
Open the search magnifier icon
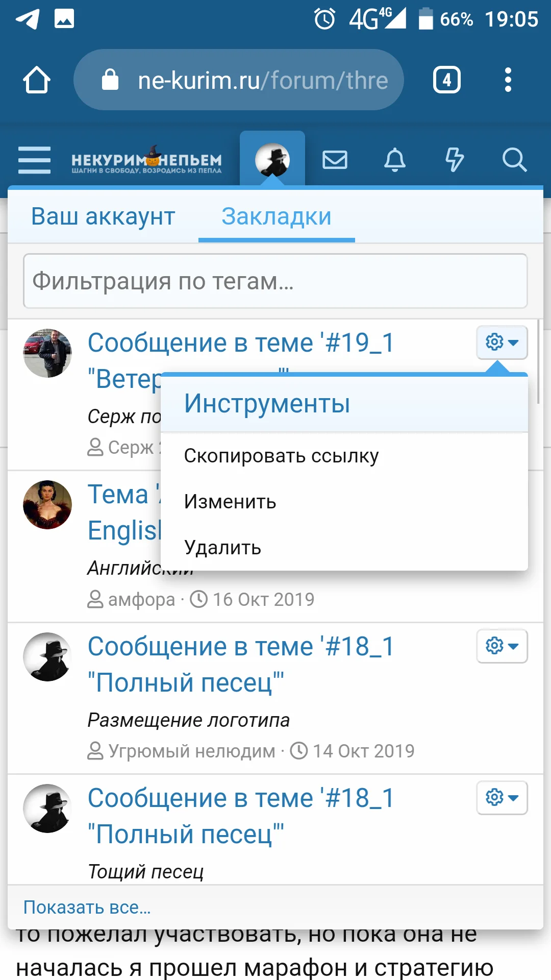tap(515, 160)
